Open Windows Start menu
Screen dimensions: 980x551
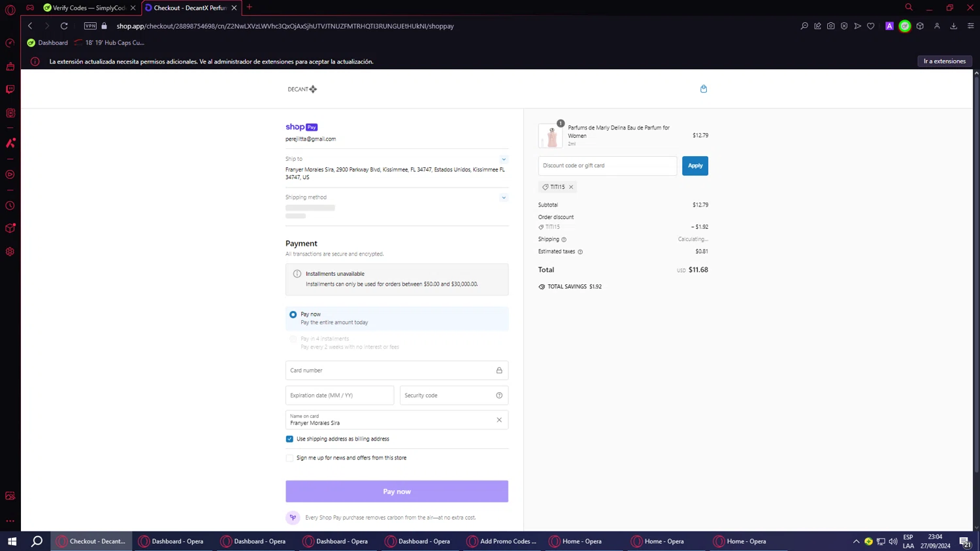[x=12, y=541]
